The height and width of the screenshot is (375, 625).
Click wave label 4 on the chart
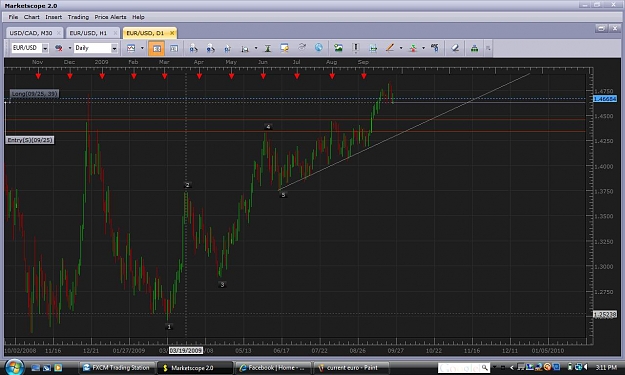point(268,127)
